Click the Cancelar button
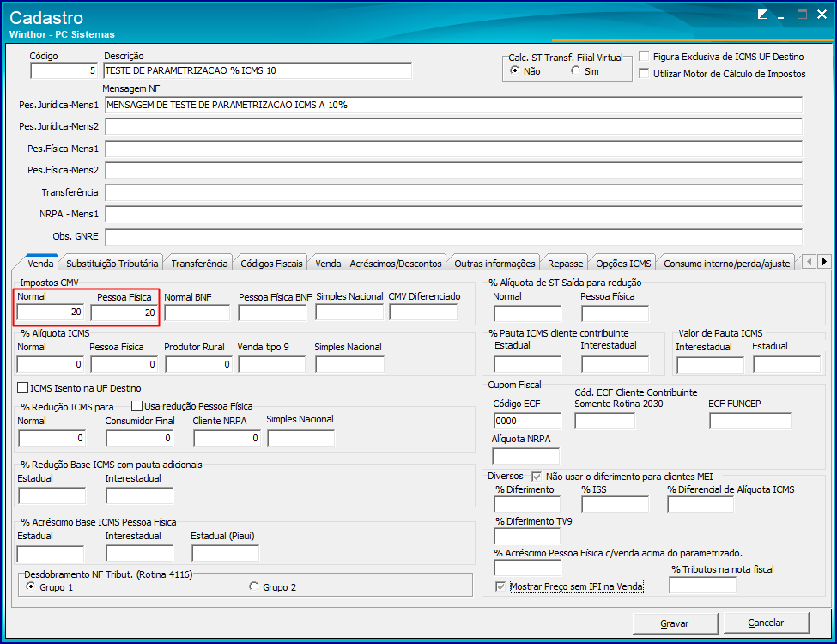 (x=766, y=623)
